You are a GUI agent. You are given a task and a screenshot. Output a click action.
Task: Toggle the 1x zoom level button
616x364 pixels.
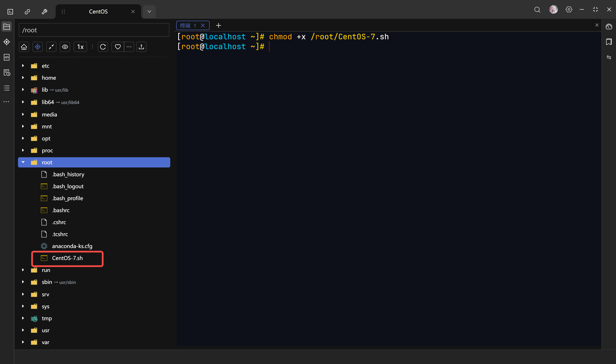pyautogui.click(x=80, y=47)
